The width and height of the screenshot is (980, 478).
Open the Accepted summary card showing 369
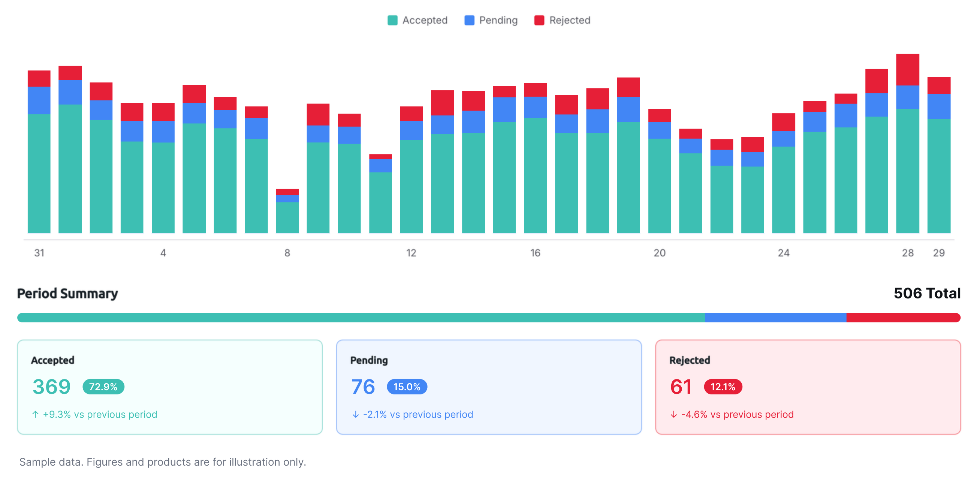(x=170, y=387)
